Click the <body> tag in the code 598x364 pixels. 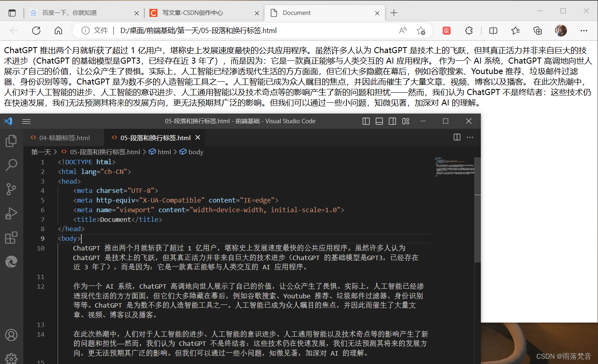point(69,238)
